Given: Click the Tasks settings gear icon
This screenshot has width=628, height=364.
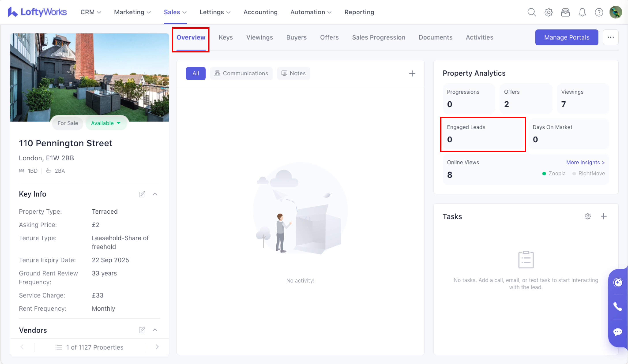Looking at the screenshot, I should [x=588, y=216].
